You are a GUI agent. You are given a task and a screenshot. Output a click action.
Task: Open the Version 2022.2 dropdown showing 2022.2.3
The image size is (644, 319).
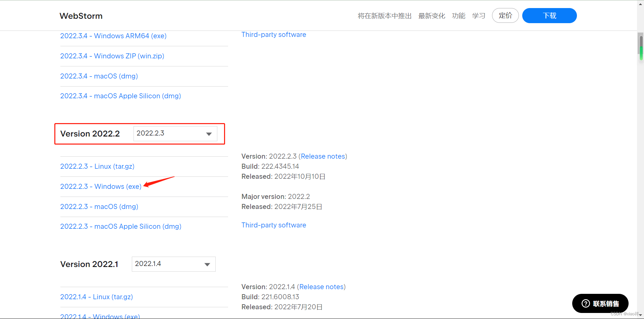[175, 134]
